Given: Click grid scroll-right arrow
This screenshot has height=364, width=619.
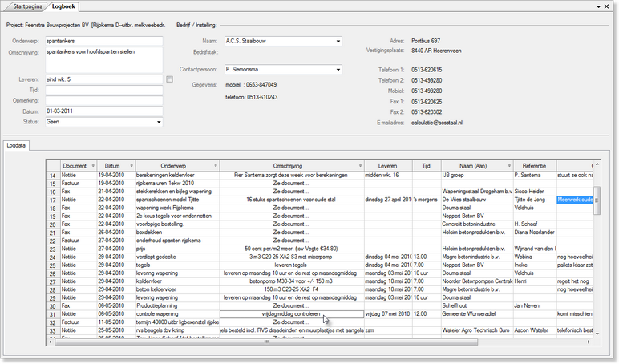Looking at the screenshot, I should pos(589,342).
